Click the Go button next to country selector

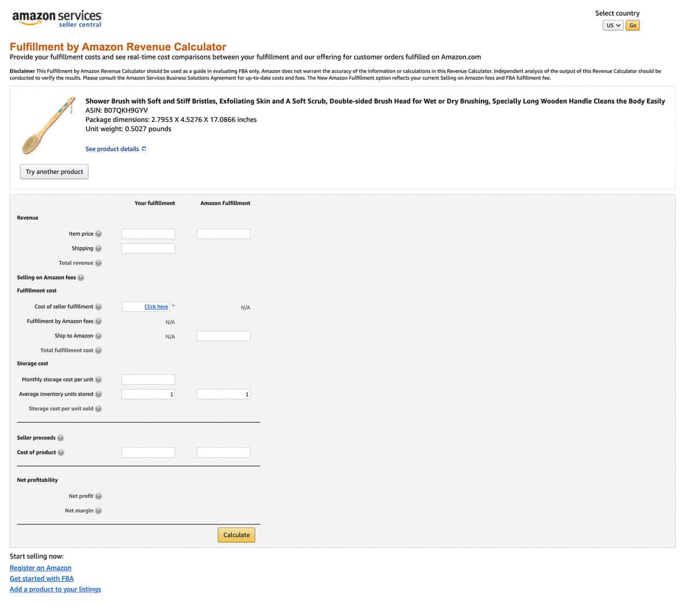click(x=632, y=25)
